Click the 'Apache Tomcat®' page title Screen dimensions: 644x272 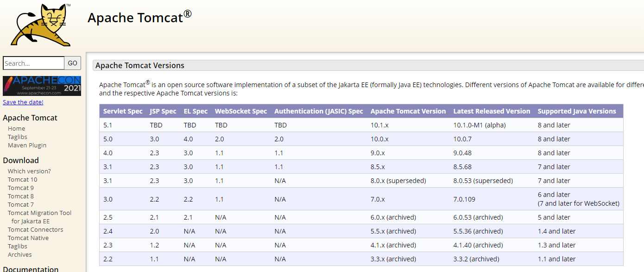(x=139, y=17)
